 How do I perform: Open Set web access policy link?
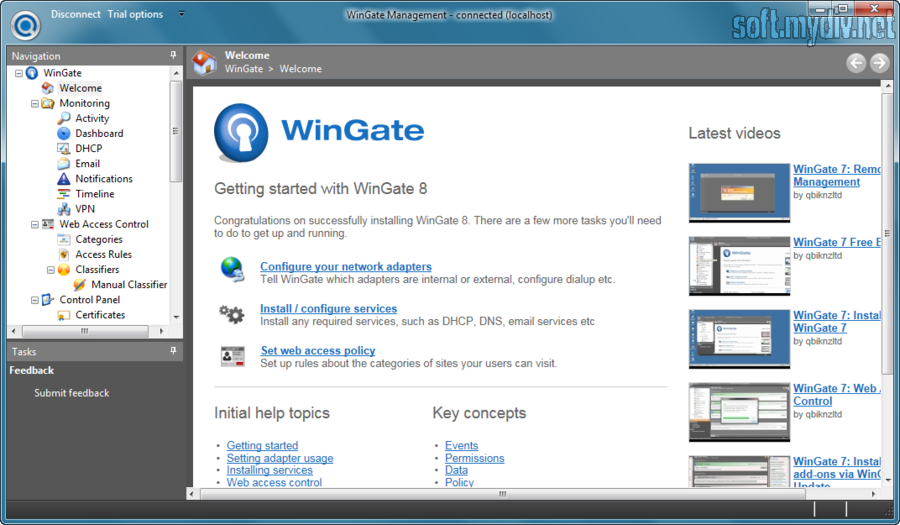318,351
